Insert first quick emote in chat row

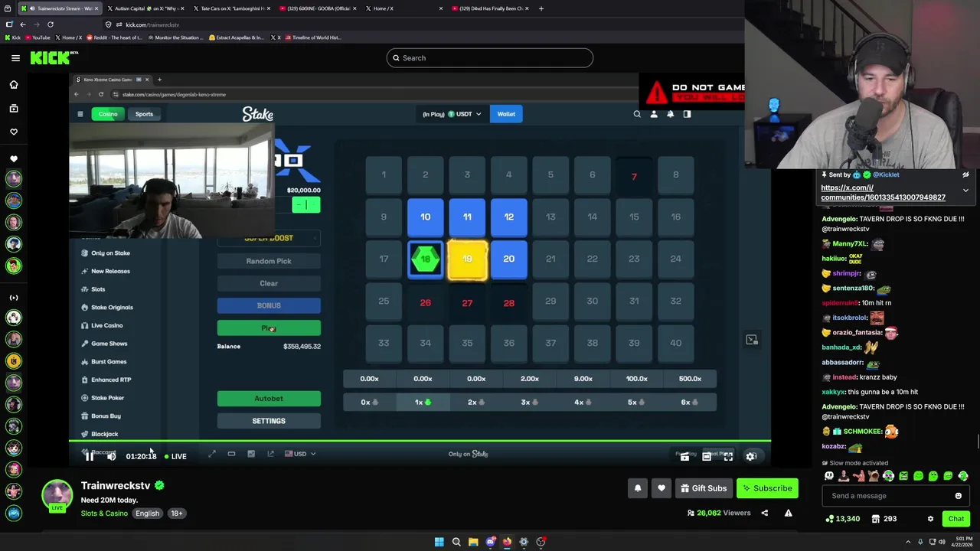click(x=829, y=477)
